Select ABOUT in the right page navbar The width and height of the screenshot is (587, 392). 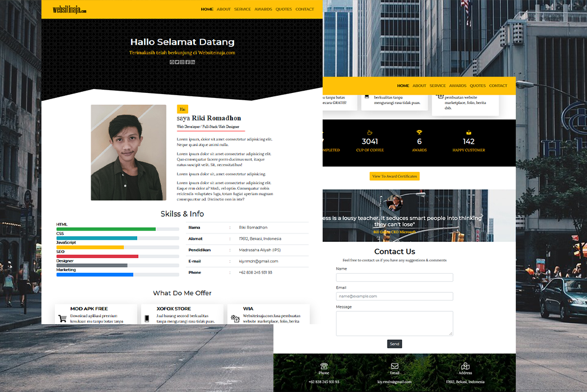[420, 86]
